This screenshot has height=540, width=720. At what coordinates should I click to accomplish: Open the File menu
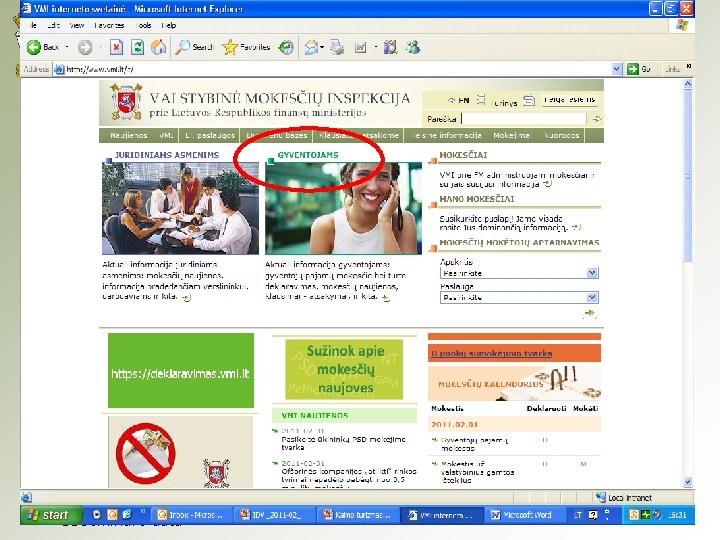pyautogui.click(x=33, y=25)
